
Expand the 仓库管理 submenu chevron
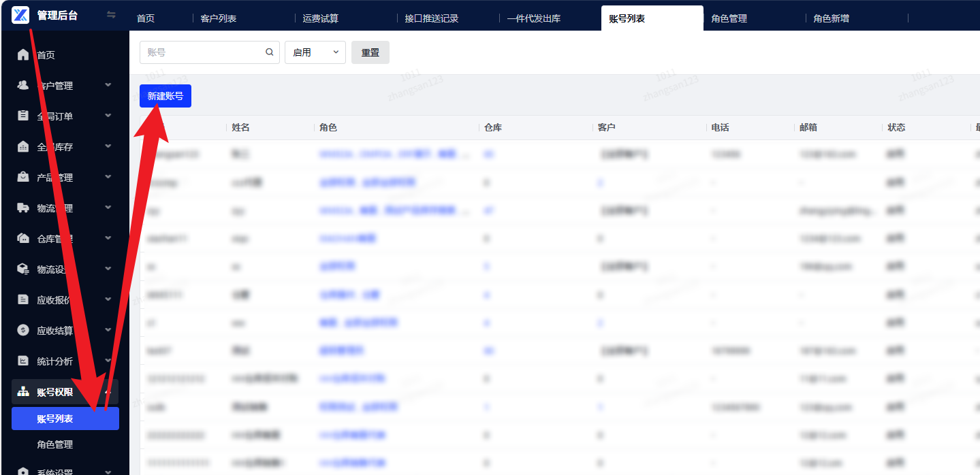click(x=108, y=238)
